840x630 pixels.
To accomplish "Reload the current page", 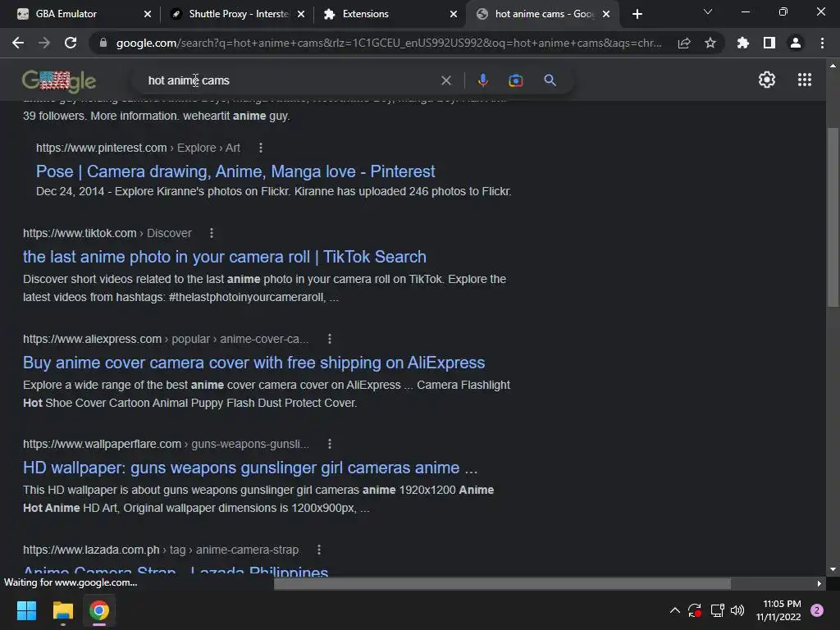I will click(71, 43).
